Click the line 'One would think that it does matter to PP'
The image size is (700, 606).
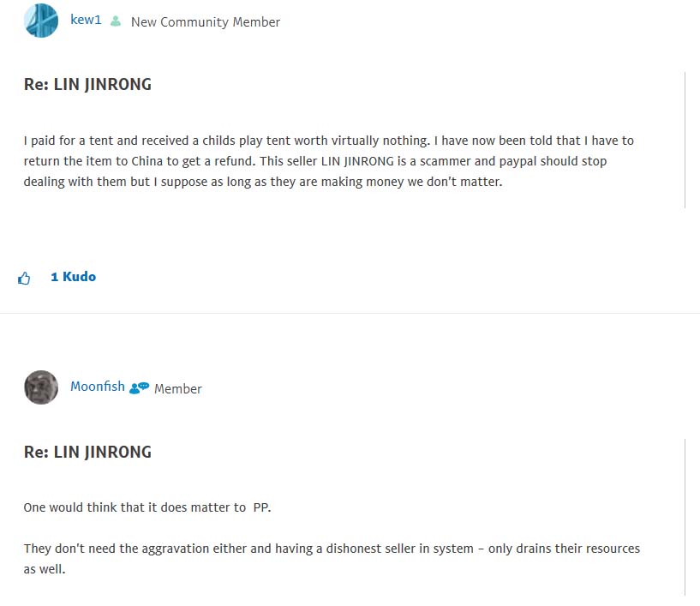pyautogui.click(x=147, y=507)
